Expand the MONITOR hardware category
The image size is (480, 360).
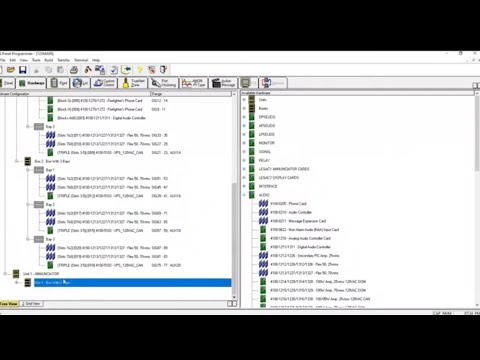[244, 143]
